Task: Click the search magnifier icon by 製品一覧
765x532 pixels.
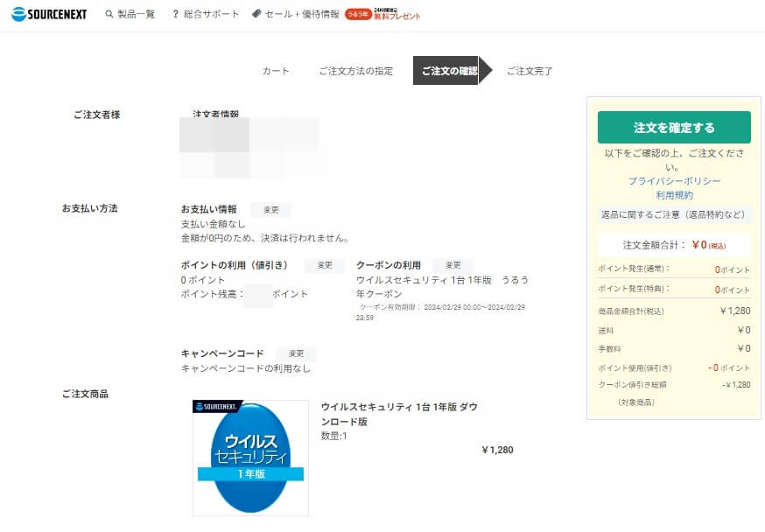Action: 109,14
